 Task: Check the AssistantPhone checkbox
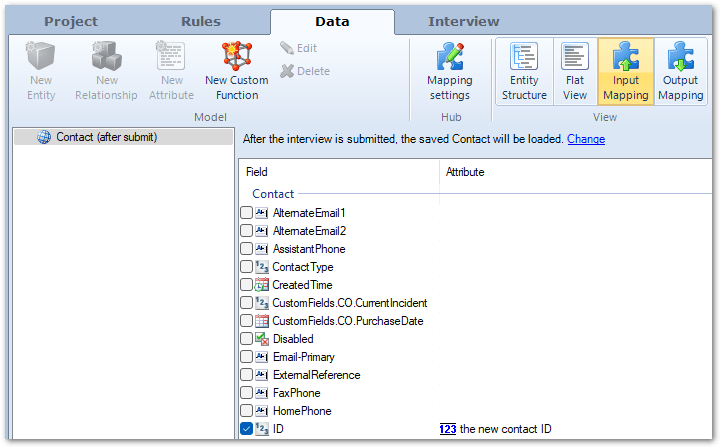[x=246, y=249]
